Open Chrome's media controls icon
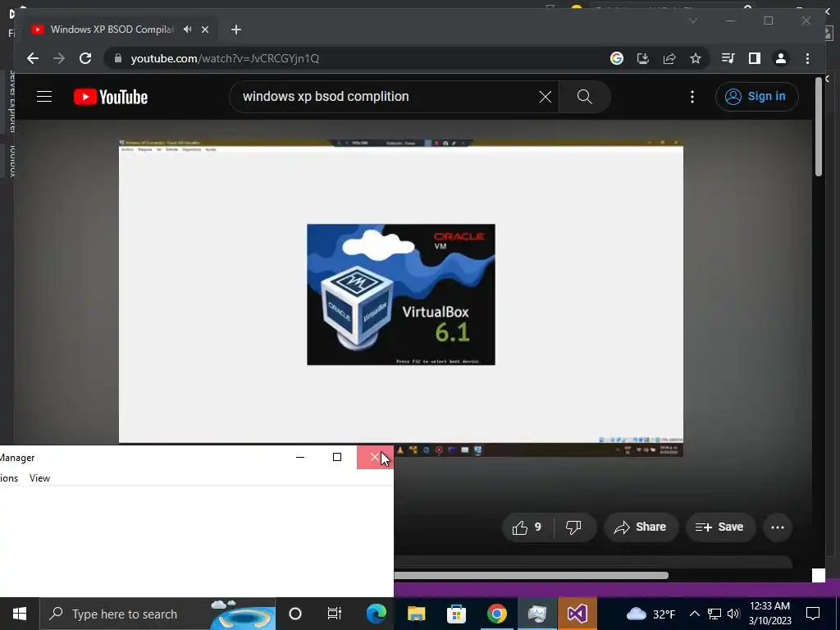840x630 pixels. tap(728, 58)
